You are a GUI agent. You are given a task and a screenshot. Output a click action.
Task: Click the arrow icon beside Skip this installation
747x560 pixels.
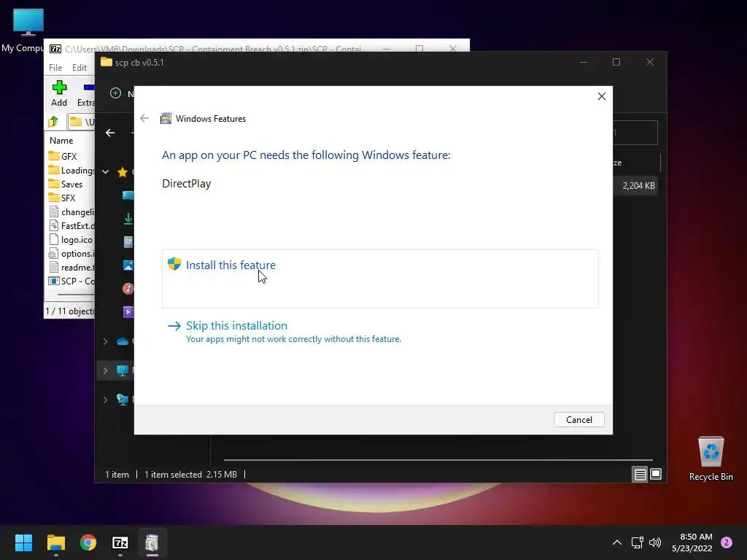pyautogui.click(x=174, y=326)
